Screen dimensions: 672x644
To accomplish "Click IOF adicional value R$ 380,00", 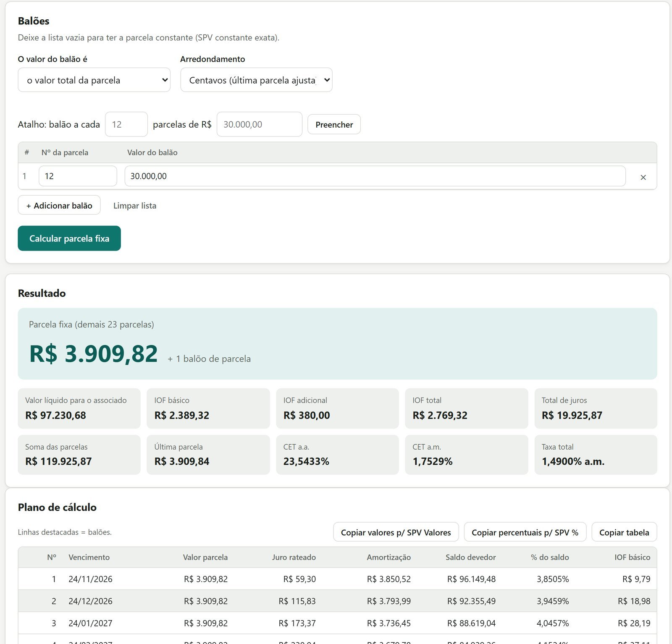I will pos(307,415).
